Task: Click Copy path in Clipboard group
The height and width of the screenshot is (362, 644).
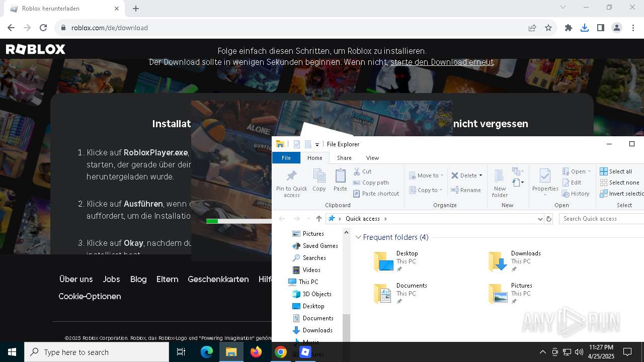Action: point(371,183)
